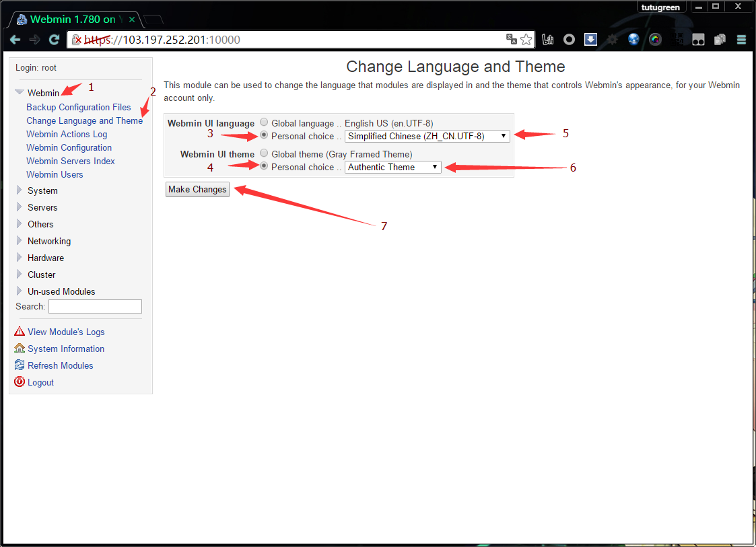The width and height of the screenshot is (756, 547).
Task: Open the QR code extension icon
Action: point(678,40)
